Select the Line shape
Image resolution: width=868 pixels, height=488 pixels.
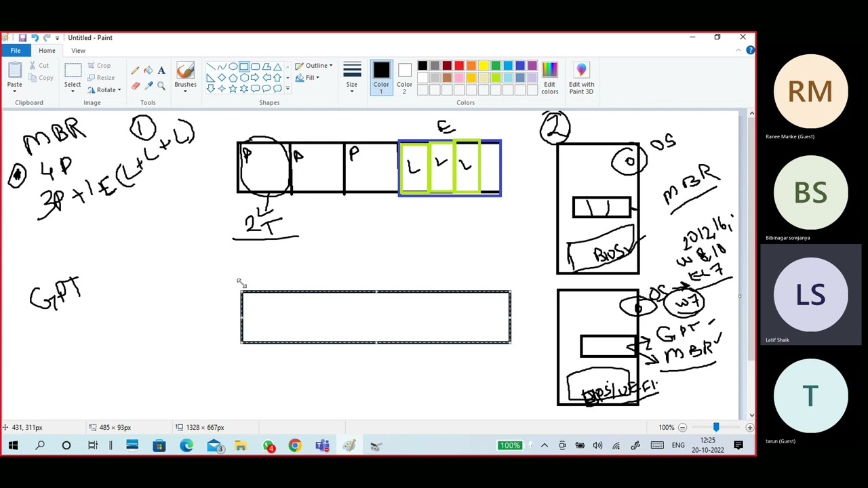(x=211, y=66)
